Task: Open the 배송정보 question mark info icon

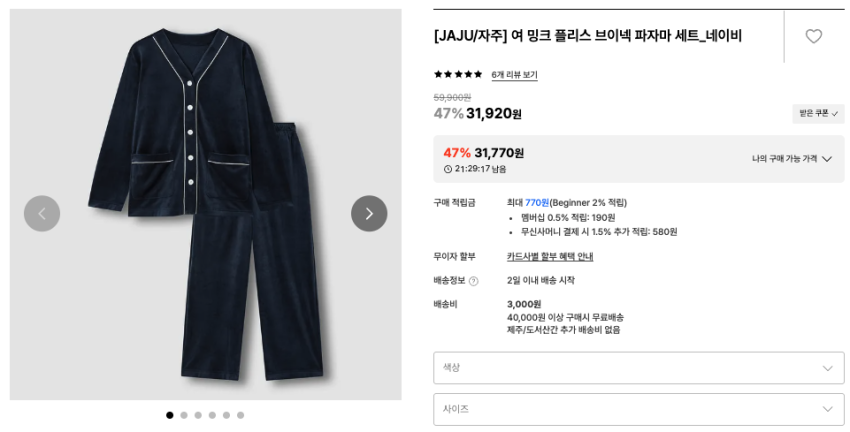Action: [473, 281]
